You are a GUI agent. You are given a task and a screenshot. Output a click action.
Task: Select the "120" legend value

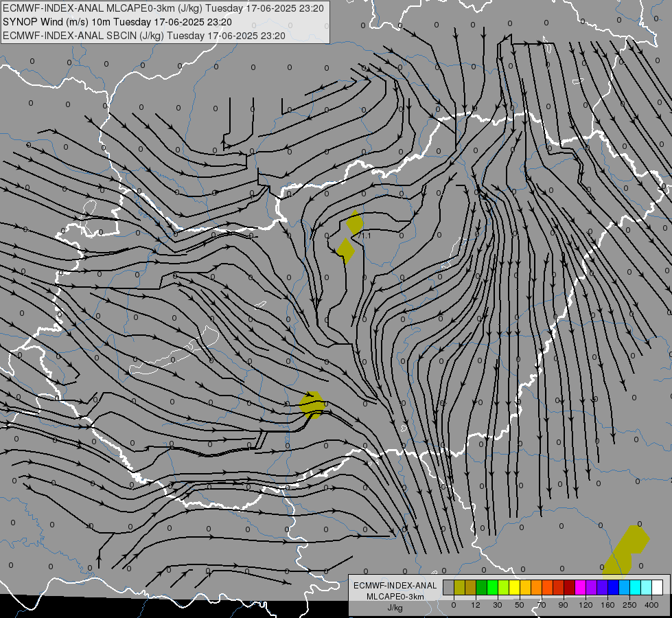[x=586, y=605]
